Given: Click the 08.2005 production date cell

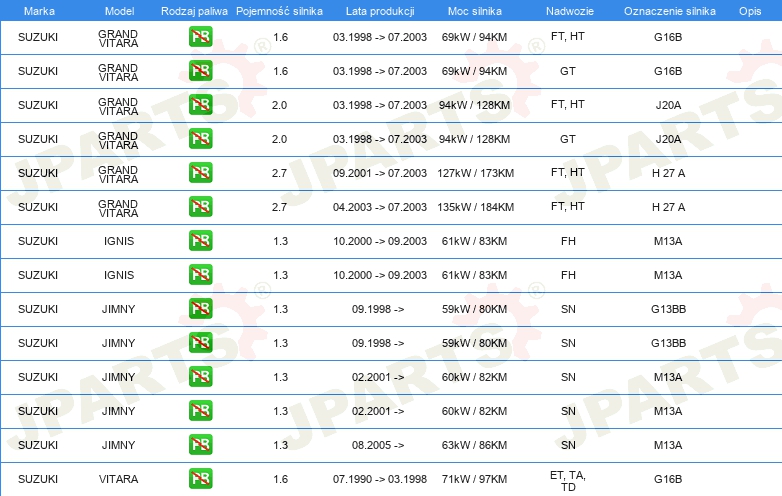Looking at the screenshot, I should (378, 445).
